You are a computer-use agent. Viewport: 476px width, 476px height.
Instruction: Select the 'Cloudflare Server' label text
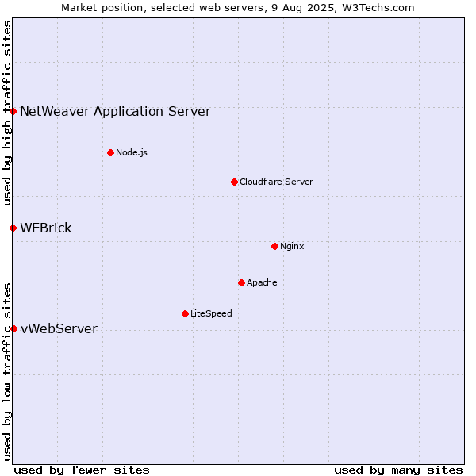(276, 182)
